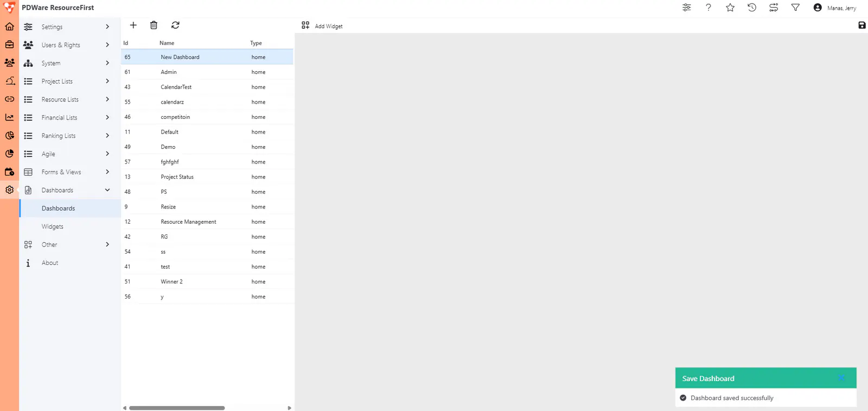
Task: Open the help question mark icon
Action: click(709, 8)
